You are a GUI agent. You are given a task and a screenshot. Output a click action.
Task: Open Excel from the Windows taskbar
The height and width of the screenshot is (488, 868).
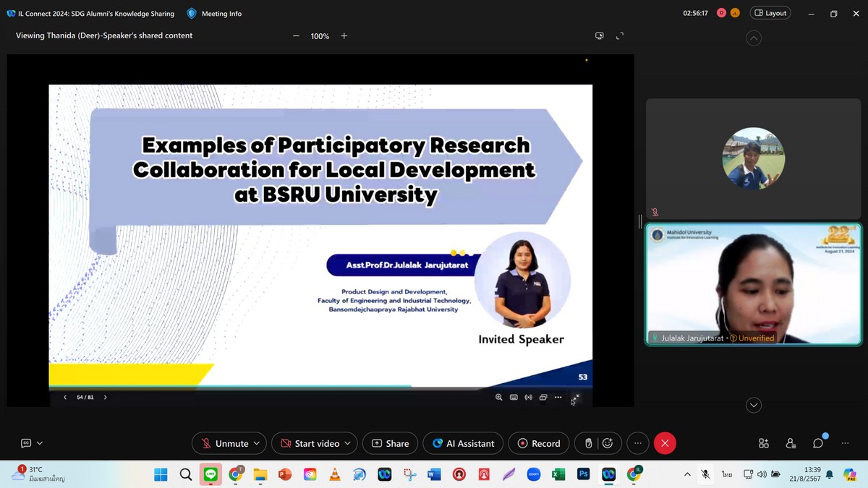558,474
